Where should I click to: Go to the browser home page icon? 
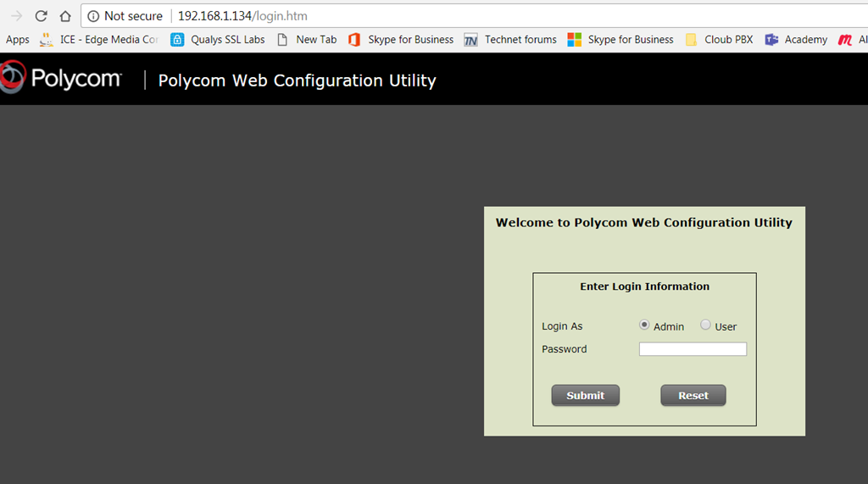point(65,16)
